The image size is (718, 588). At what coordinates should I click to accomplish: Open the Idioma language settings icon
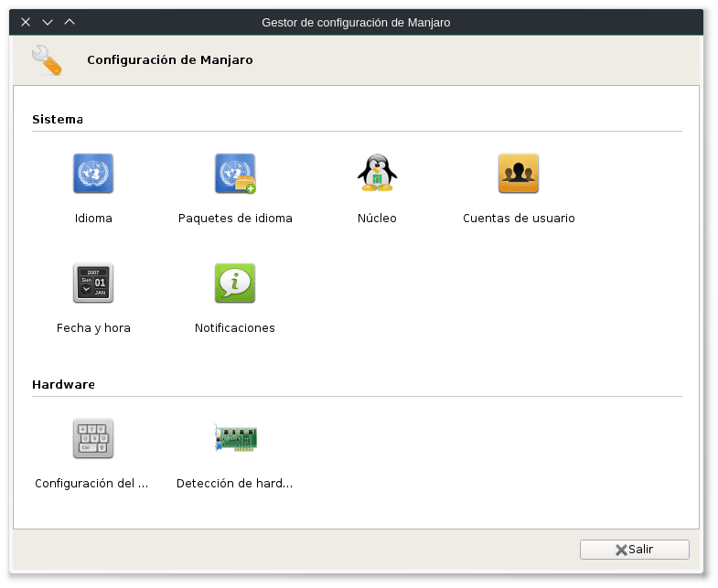93,173
